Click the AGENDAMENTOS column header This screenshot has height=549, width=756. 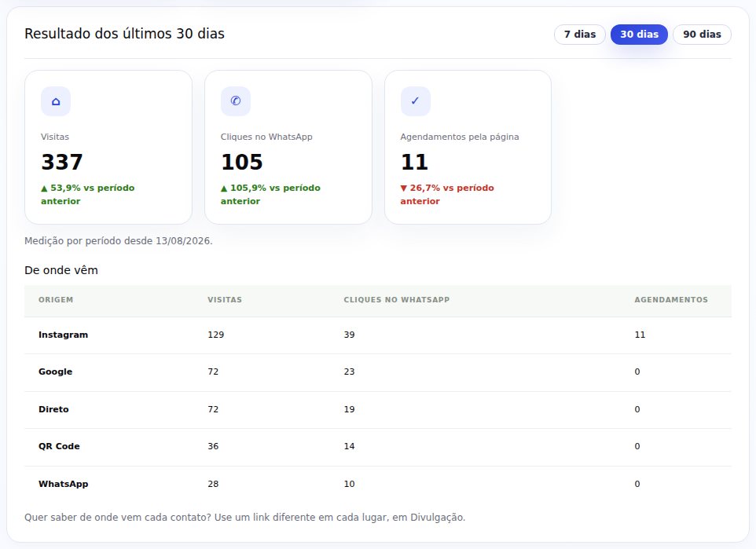pos(671,300)
